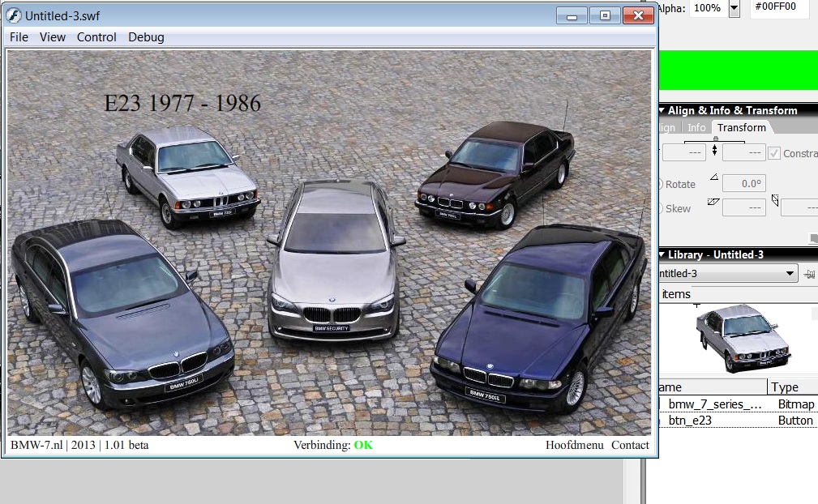Click the "E23 1977 - 1986" heading text
Image resolution: width=818 pixels, height=504 pixels.
(x=182, y=103)
